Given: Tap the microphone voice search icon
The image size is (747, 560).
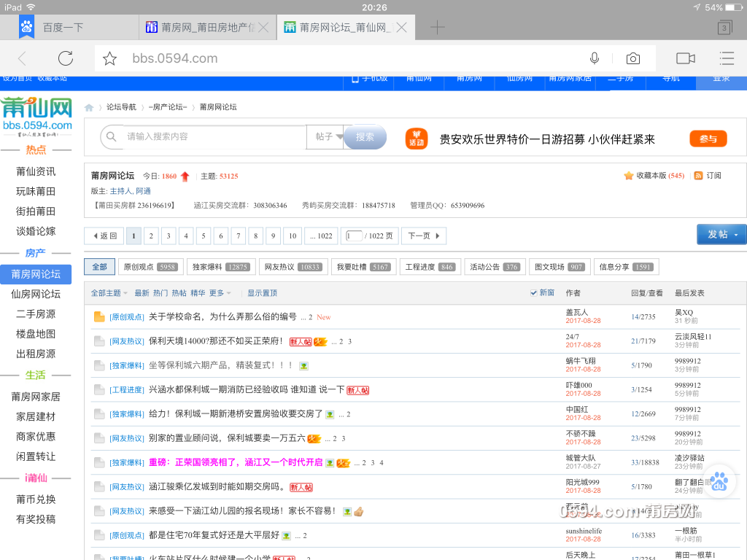Looking at the screenshot, I should click(x=594, y=58).
